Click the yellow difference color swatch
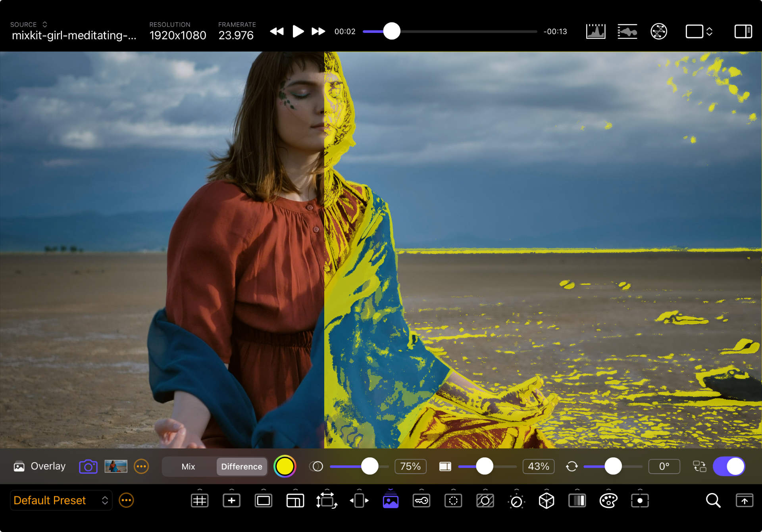 pyautogui.click(x=285, y=467)
